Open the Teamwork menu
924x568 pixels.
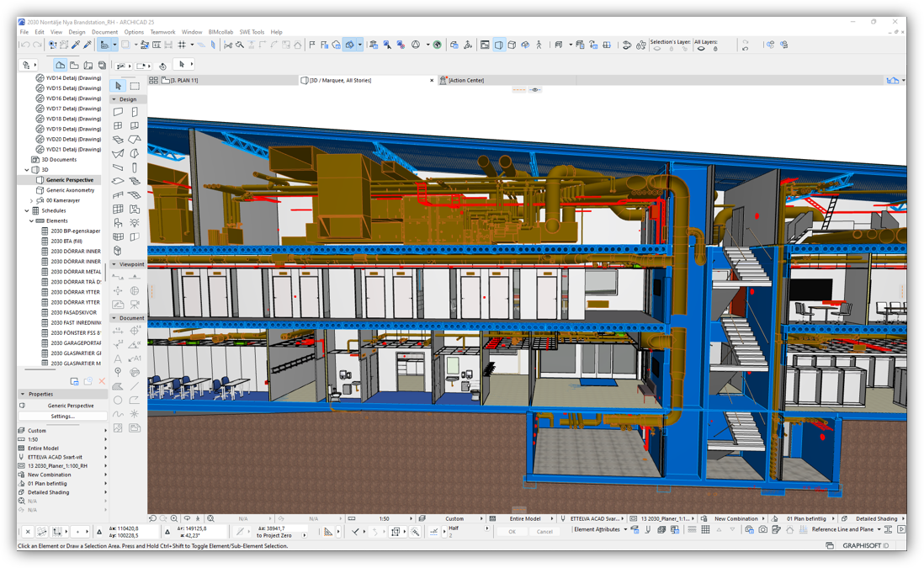pyautogui.click(x=162, y=32)
